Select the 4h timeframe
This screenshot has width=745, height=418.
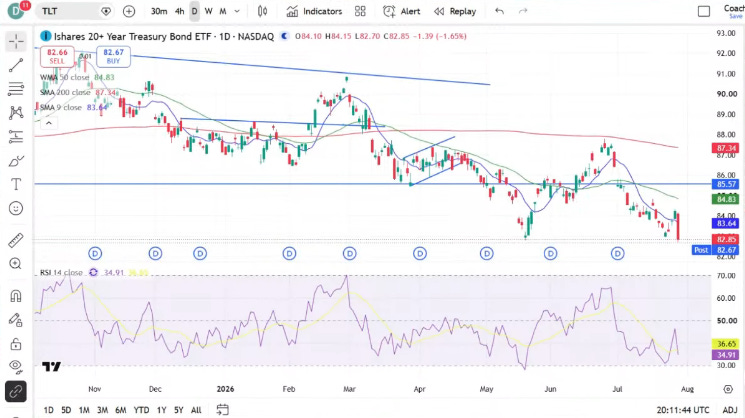click(180, 11)
